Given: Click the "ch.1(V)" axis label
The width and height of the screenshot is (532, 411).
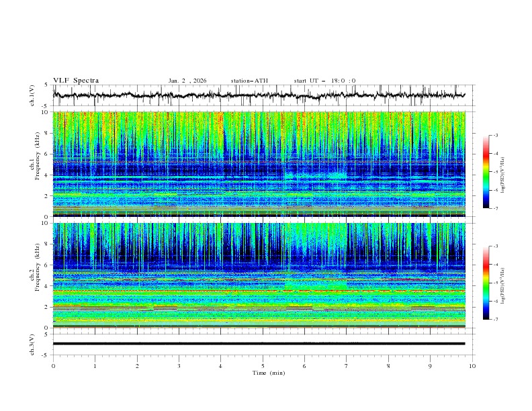Looking at the screenshot, I should coord(32,95).
